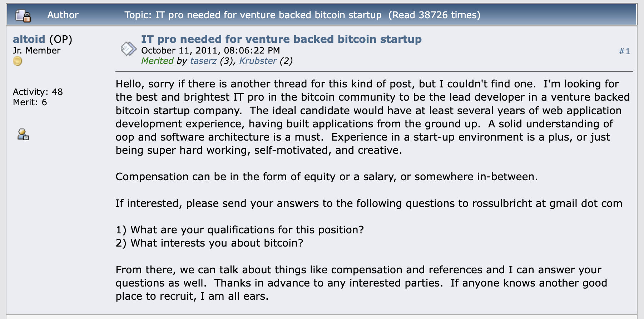Open altoid's username profile link

click(29, 39)
